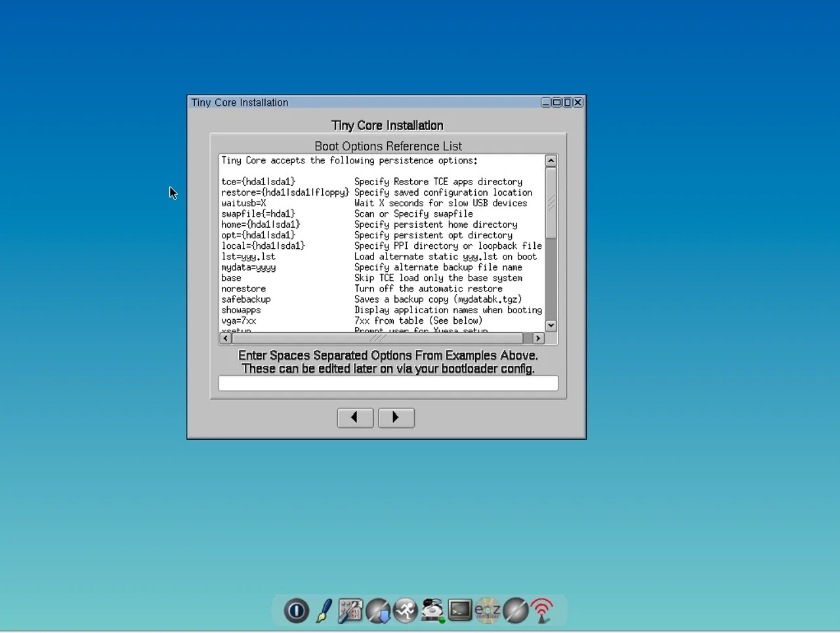Click the plain grey disc dock icon
840x633 pixels.
515,611
